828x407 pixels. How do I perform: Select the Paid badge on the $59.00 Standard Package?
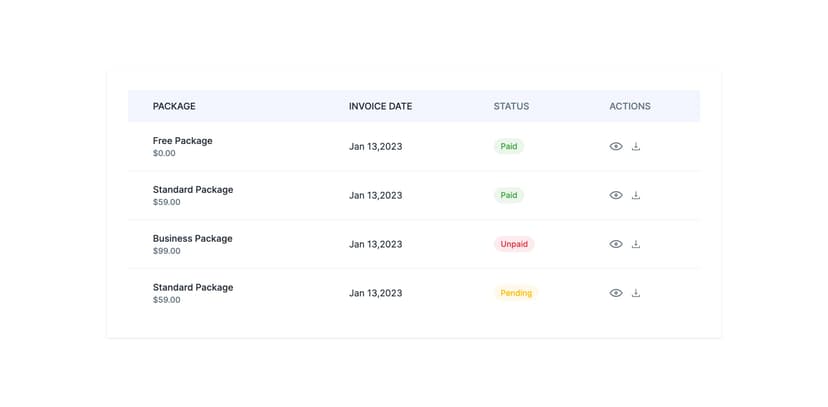(509, 195)
